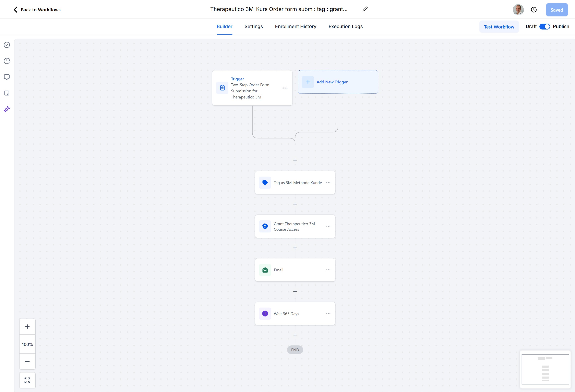Viewport: 575px width, 392px height.
Task: Click the sticky note sidebar icon
Action: point(7,93)
